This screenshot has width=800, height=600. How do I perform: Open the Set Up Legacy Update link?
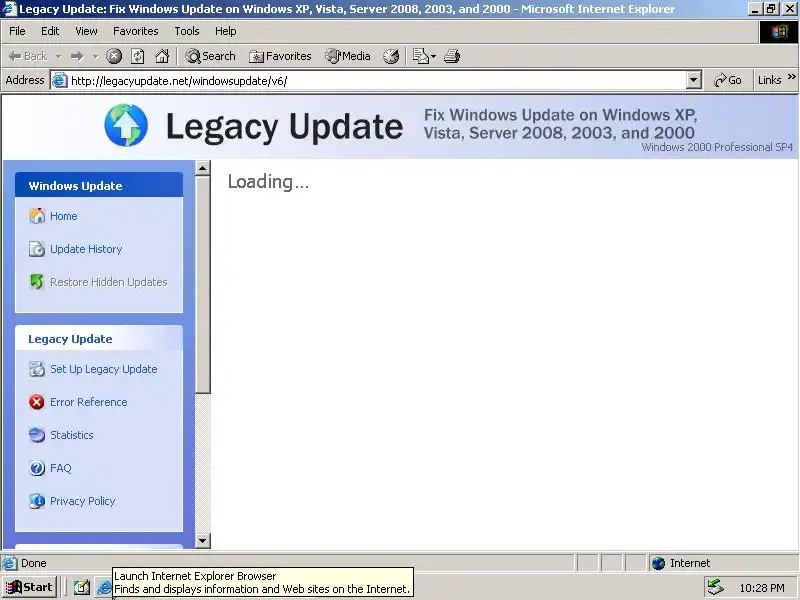[104, 369]
